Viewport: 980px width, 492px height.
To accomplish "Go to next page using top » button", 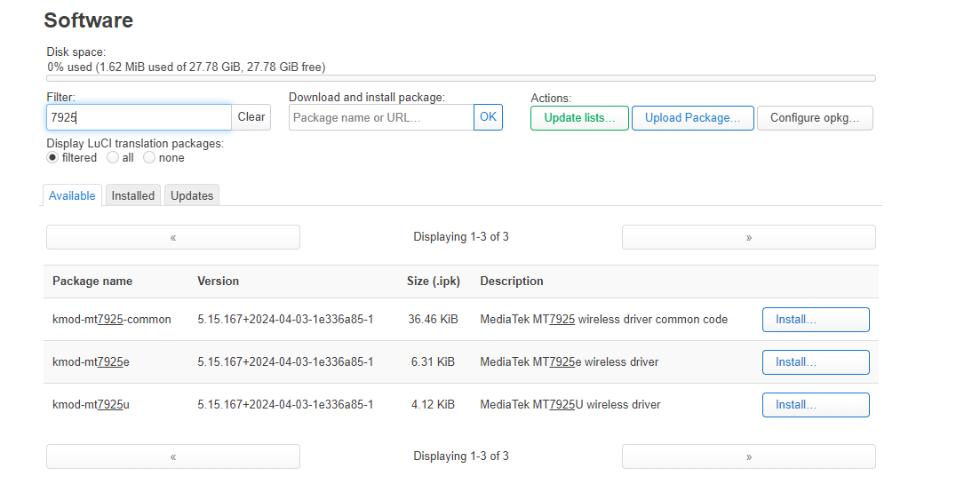I will pos(748,237).
